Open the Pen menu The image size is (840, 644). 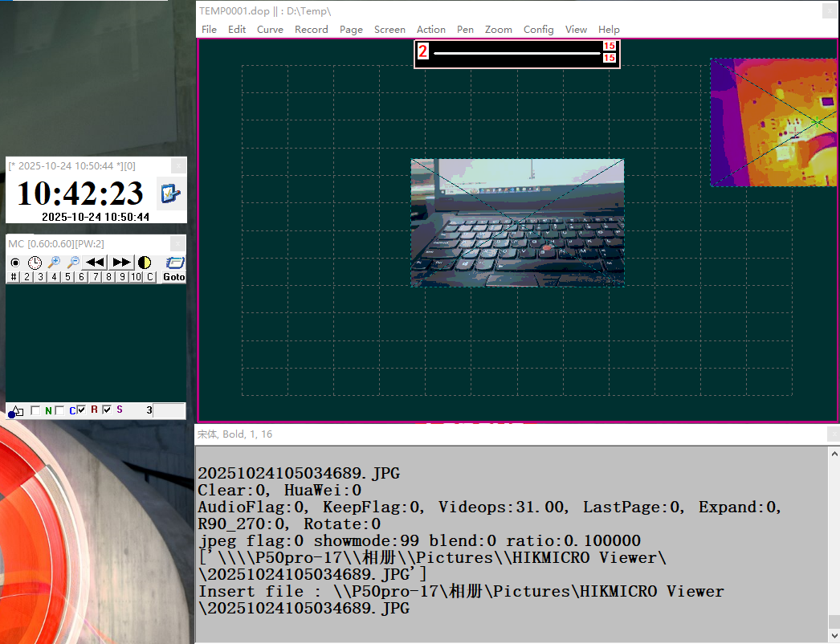465,30
